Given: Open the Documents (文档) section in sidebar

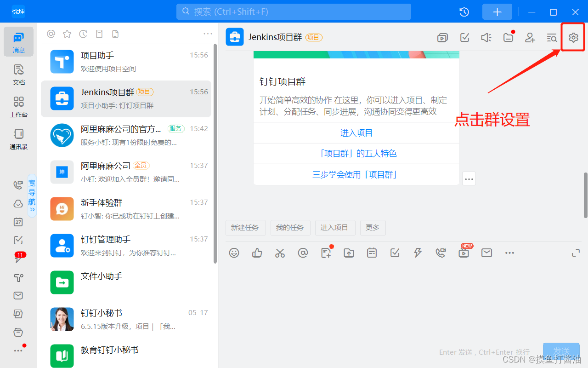Looking at the screenshot, I should click(x=18, y=75).
